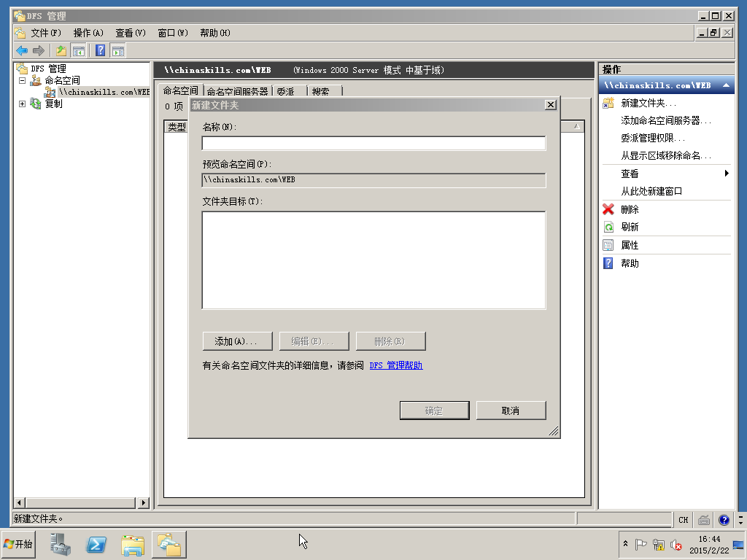
Task: Click 委派管理权限... action
Action: coord(653,138)
